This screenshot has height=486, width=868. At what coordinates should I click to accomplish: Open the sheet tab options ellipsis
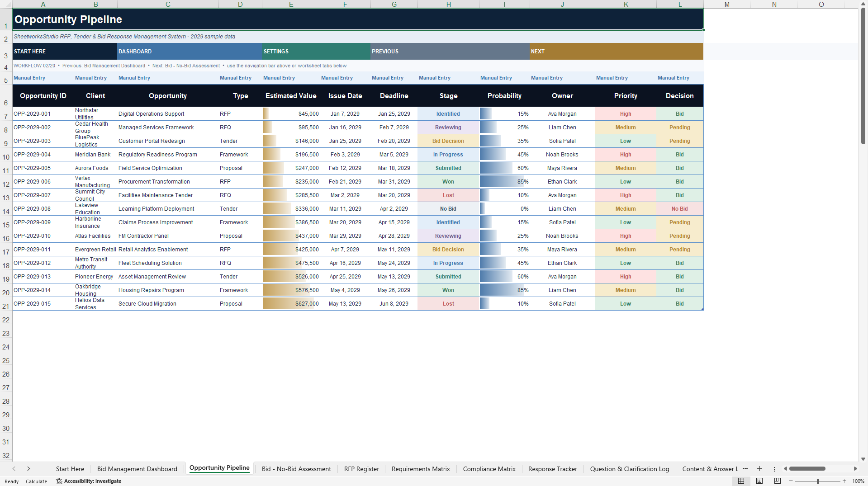(x=774, y=469)
